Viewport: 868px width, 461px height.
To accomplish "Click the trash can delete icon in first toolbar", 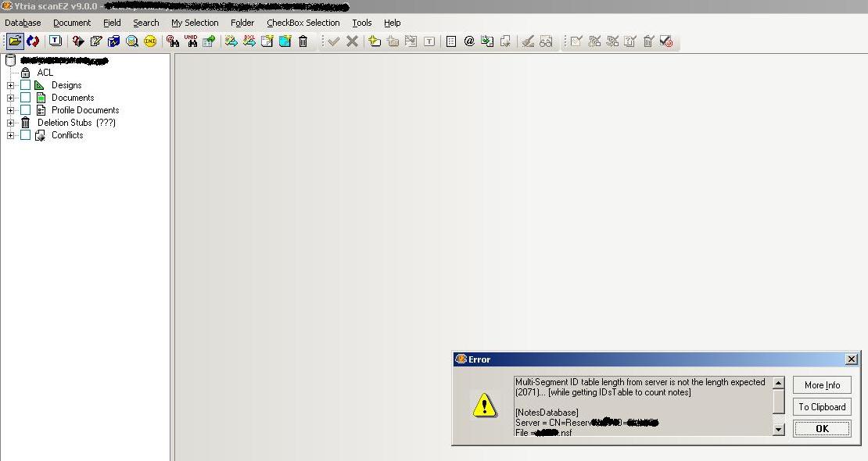I will (303, 41).
